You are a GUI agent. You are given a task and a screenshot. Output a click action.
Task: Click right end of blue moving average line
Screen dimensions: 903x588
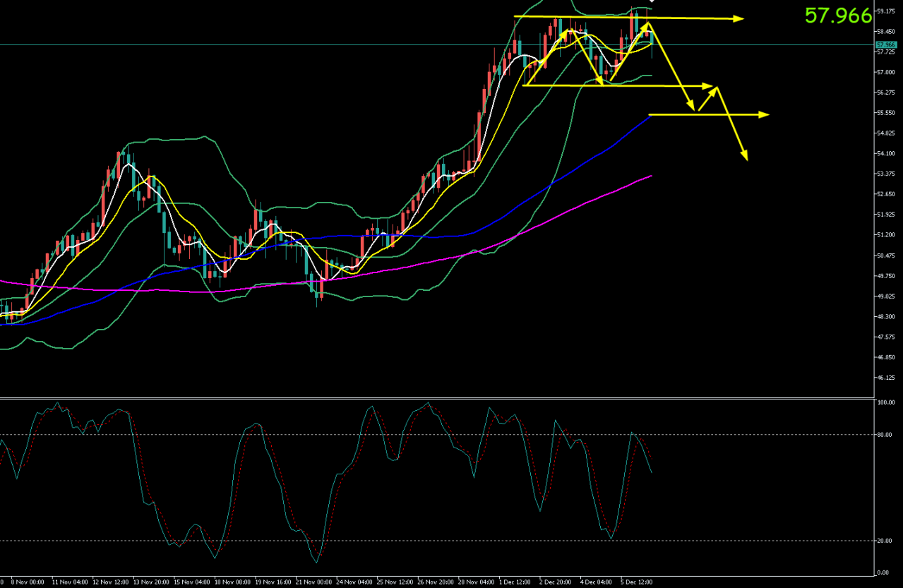[649, 116]
